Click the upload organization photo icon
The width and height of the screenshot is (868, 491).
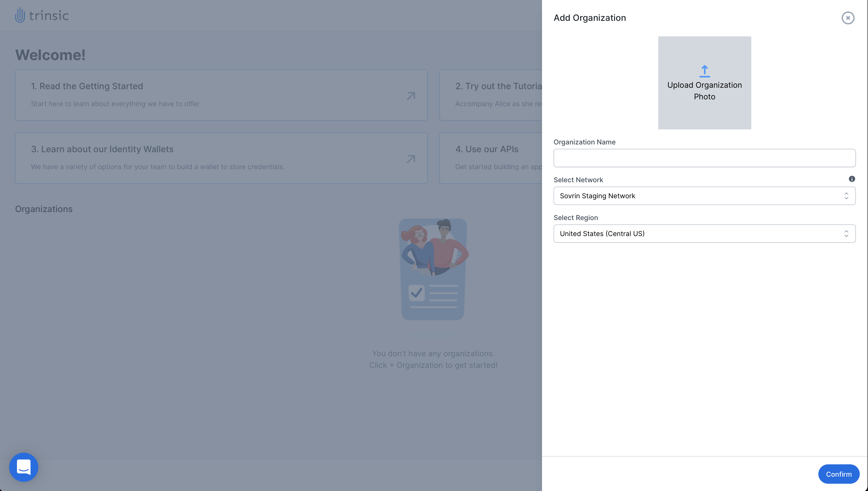point(705,71)
